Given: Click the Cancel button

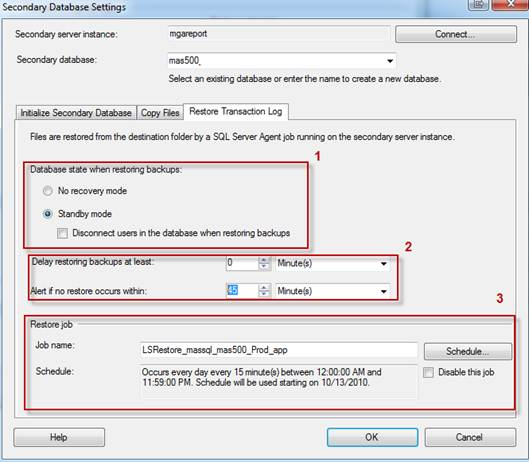Looking at the screenshot, I should pos(470,437).
